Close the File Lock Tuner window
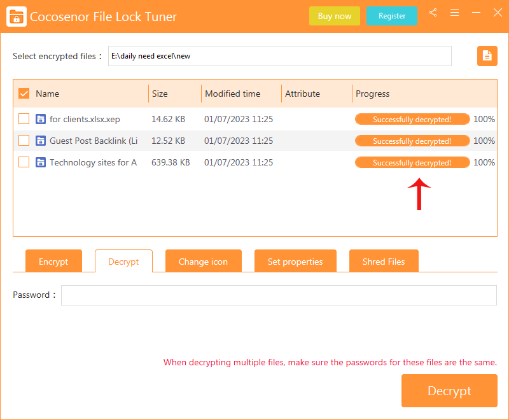The width and height of the screenshot is (509, 420). 498,13
